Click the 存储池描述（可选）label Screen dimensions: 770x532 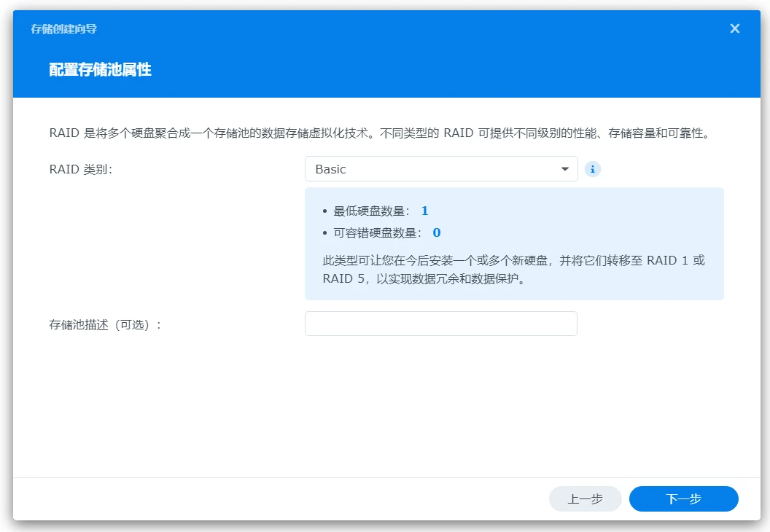click(x=105, y=324)
